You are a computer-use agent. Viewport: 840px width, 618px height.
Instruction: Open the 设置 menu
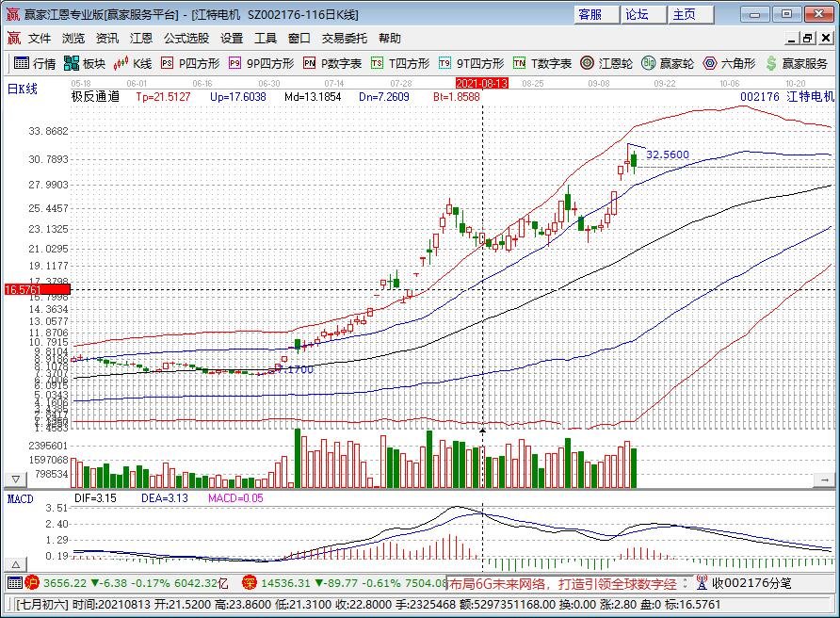click(232, 38)
